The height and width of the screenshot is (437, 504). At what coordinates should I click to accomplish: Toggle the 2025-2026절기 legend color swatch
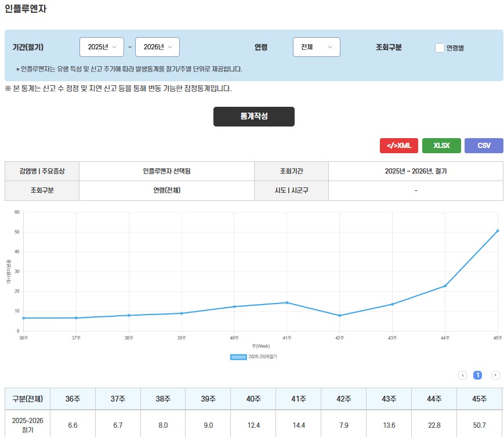point(238,357)
